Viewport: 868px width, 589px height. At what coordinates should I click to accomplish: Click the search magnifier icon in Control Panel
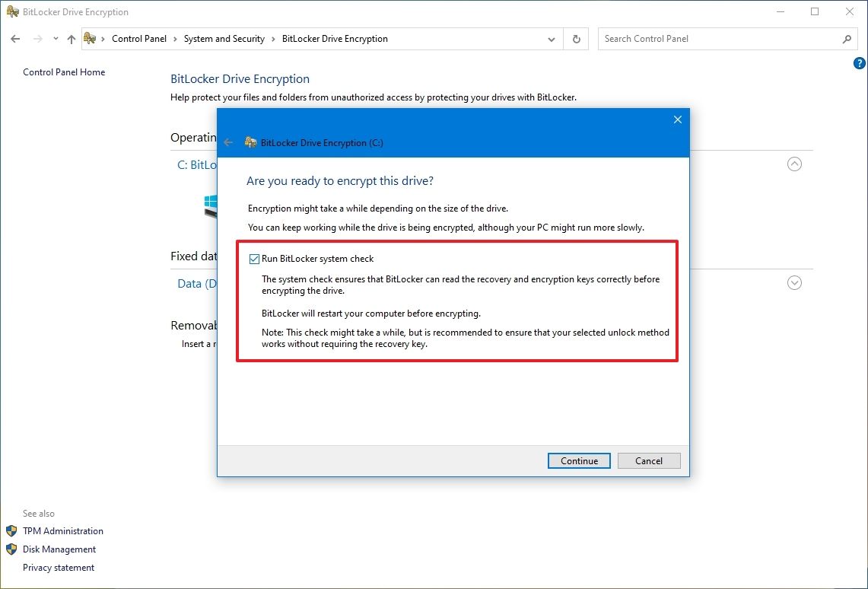847,38
